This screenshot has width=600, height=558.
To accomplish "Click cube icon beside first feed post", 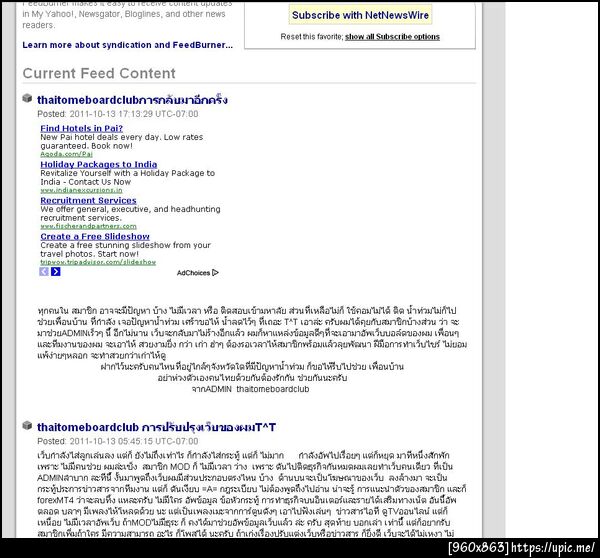I will pyautogui.click(x=27, y=98).
